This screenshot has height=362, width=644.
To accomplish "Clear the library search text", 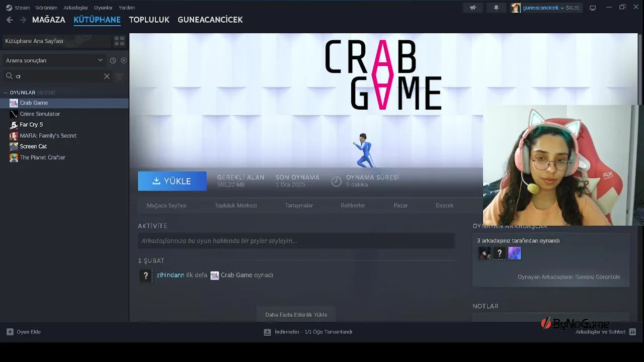I will 107,76.
